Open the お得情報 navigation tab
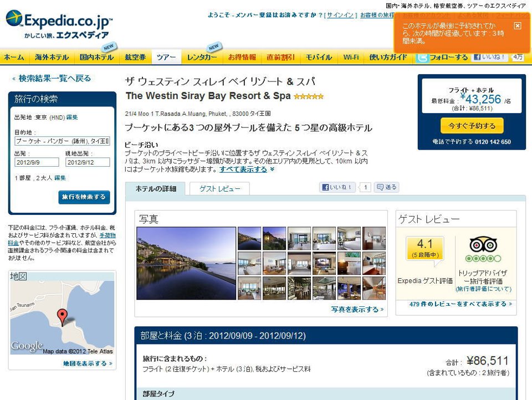 [242, 57]
